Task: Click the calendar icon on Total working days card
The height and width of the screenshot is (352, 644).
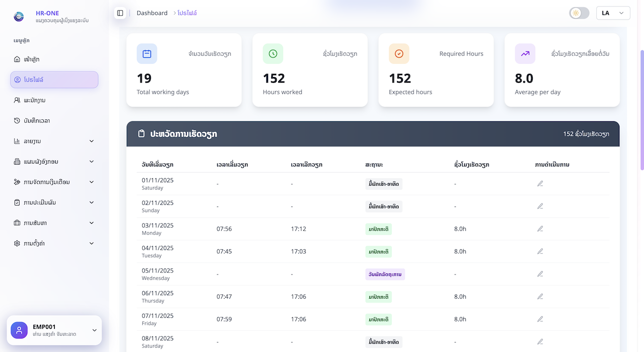Action: pos(147,54)
